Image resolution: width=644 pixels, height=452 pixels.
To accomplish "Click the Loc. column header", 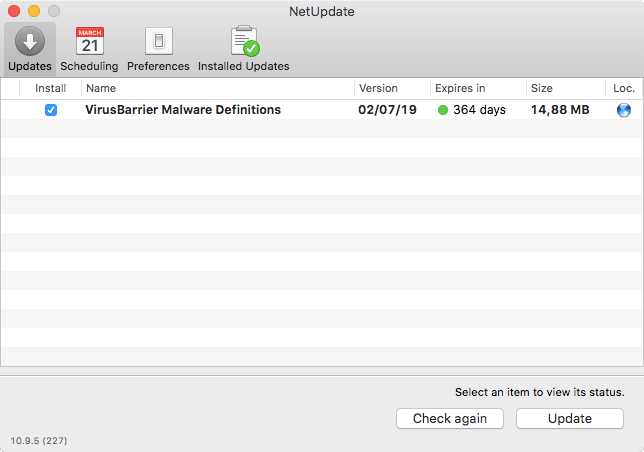I will click(x=624, y=88).
